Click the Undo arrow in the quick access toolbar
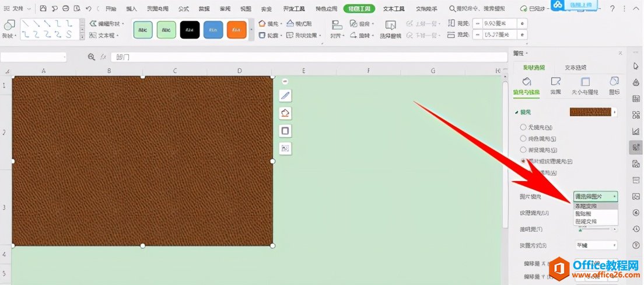Viewport: 644px width, 285px height. (x=89, y=9)
